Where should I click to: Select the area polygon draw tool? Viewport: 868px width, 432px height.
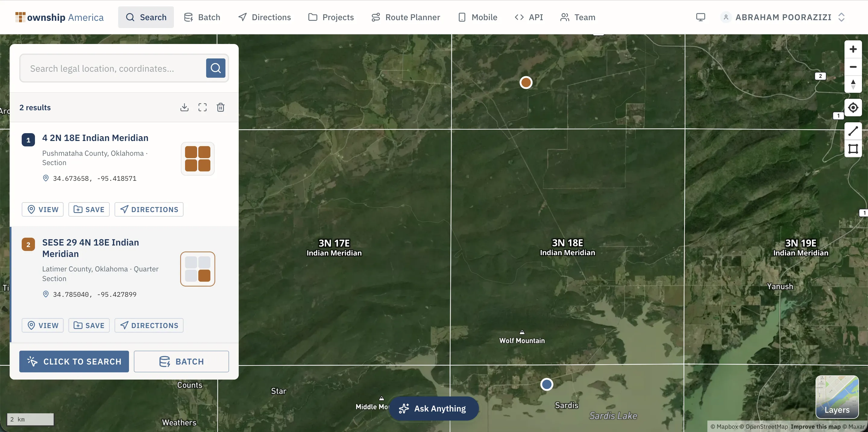(x=853, y=149)
